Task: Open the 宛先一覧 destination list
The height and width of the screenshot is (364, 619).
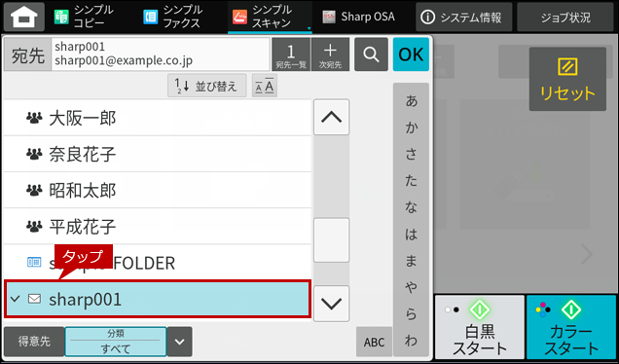Action: (x=291, y=55)
